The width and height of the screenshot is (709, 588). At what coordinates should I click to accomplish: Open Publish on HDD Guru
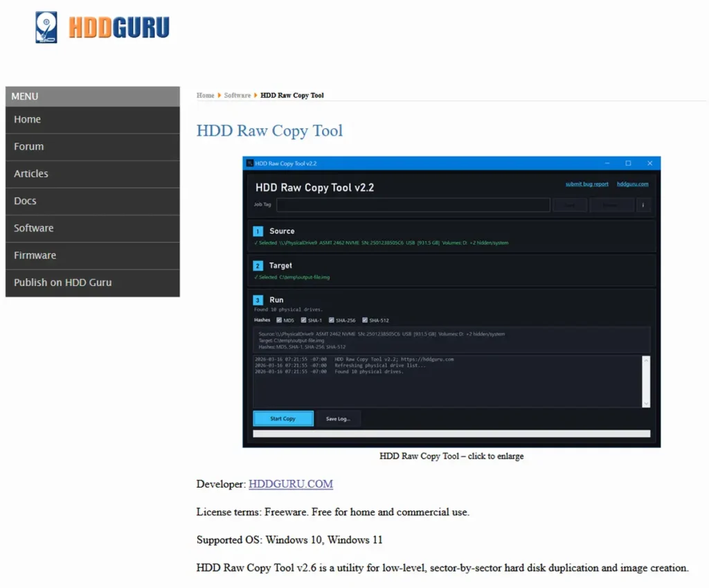(x=92, y=283)
